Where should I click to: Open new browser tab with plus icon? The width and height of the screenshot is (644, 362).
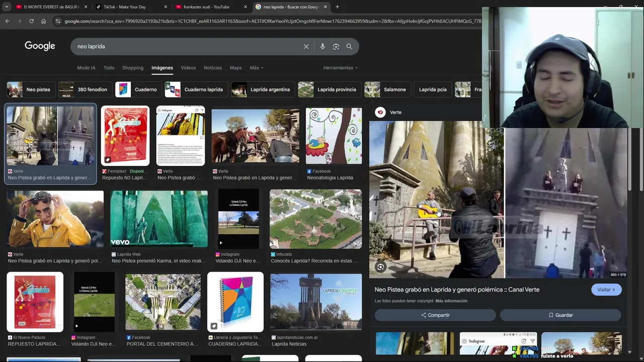click(337, 7)
